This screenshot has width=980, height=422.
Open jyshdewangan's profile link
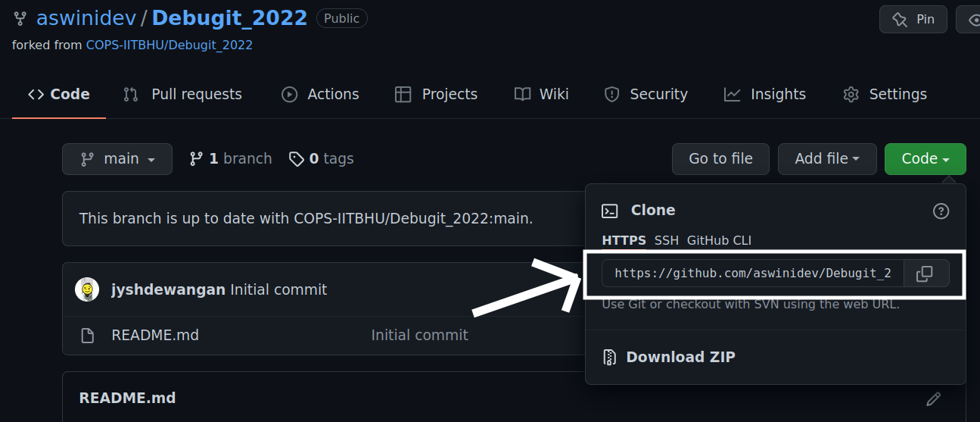click(168, 289)
